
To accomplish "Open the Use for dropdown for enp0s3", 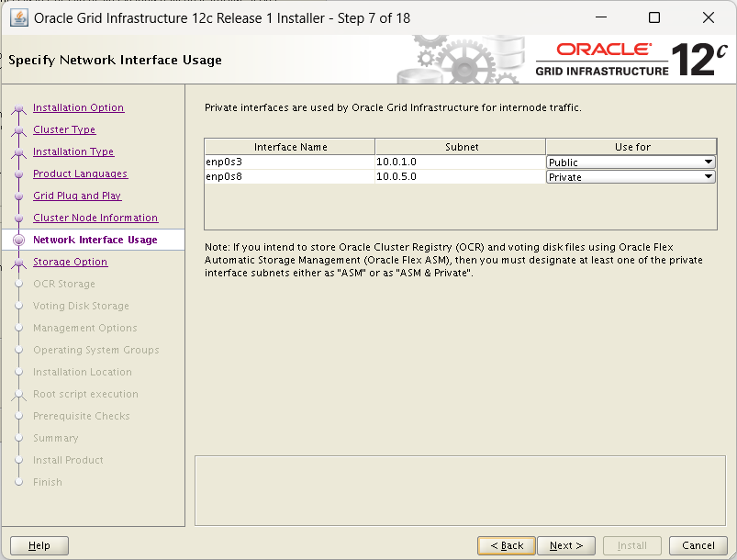I will click(x=631, y=162).
